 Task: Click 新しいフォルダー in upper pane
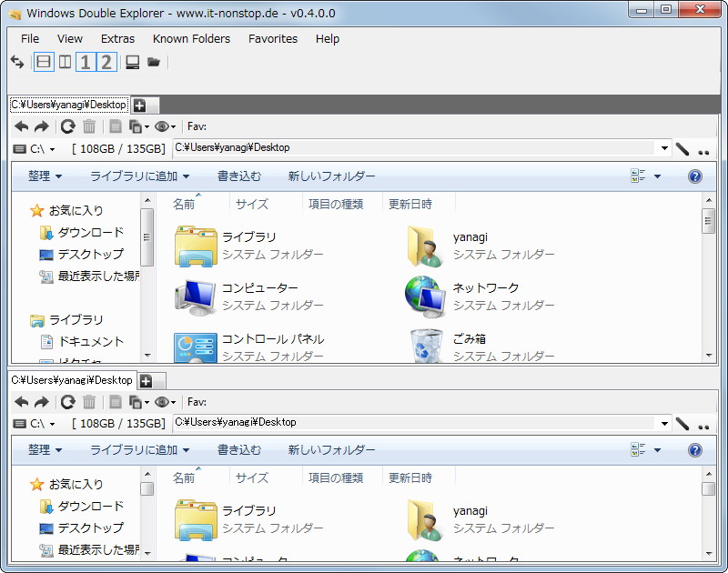point(331,176)
